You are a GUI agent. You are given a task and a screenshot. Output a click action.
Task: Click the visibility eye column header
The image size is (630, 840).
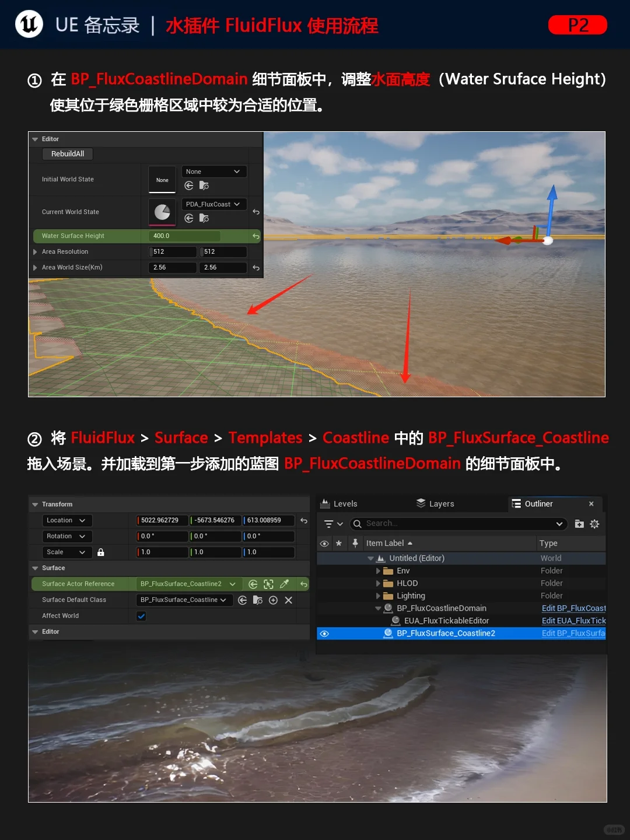[x=324, y=543]
